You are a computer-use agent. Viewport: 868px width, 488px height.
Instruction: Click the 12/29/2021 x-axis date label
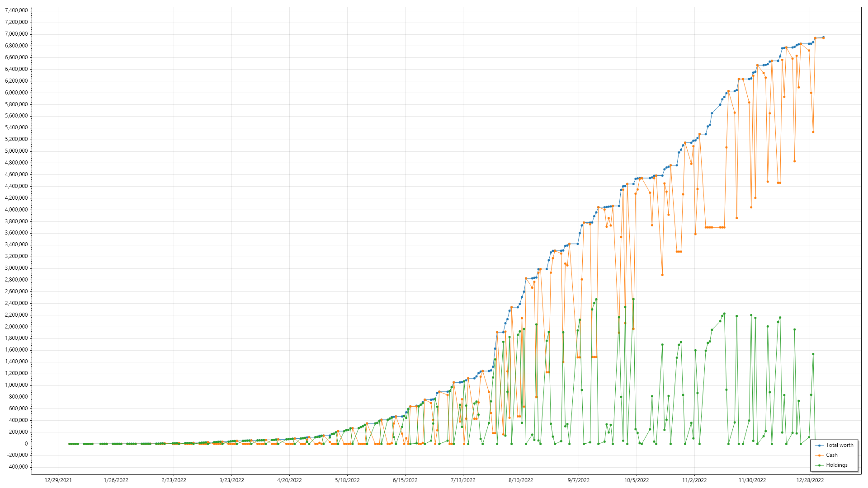[58, 480]
